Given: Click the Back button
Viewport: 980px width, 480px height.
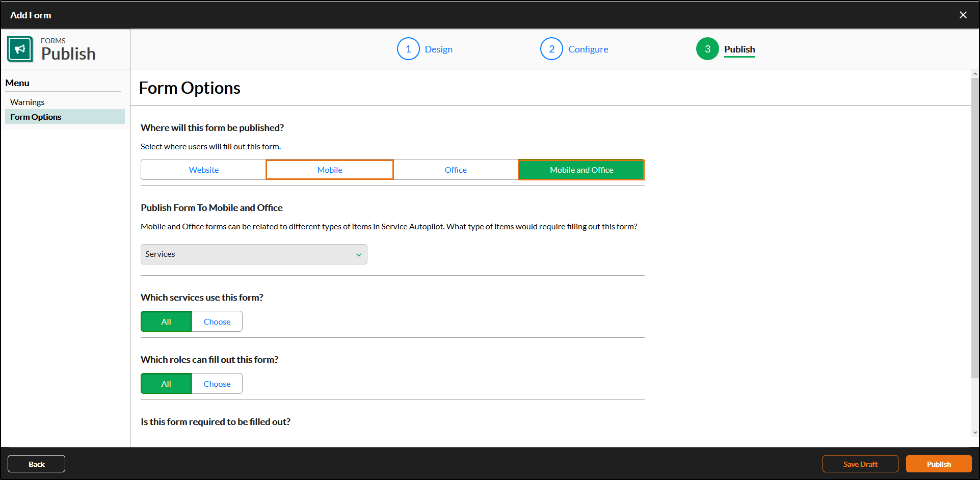Looking at the screenshot, I should pos(36,464).
